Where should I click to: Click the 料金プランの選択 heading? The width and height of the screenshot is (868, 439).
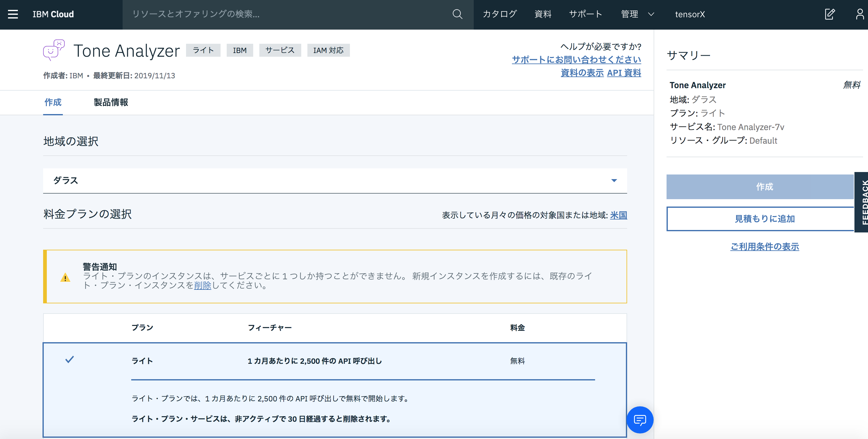click(87, 214)
